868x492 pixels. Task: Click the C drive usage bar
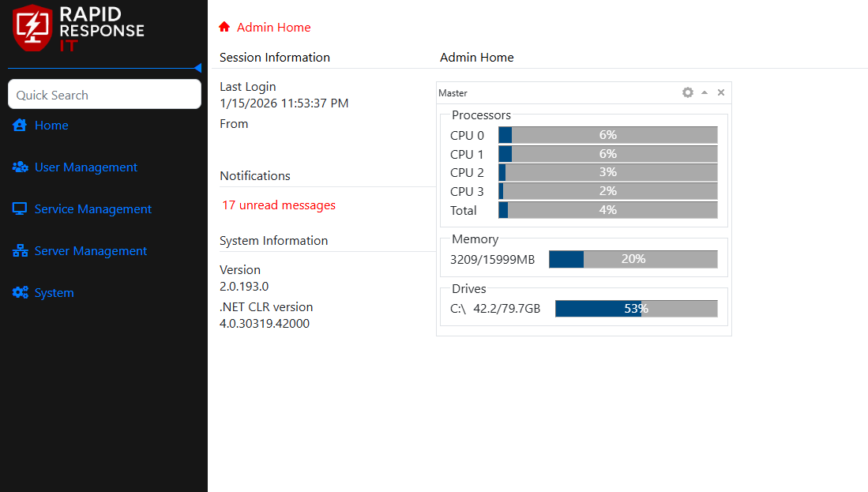[x=636, y=309]
